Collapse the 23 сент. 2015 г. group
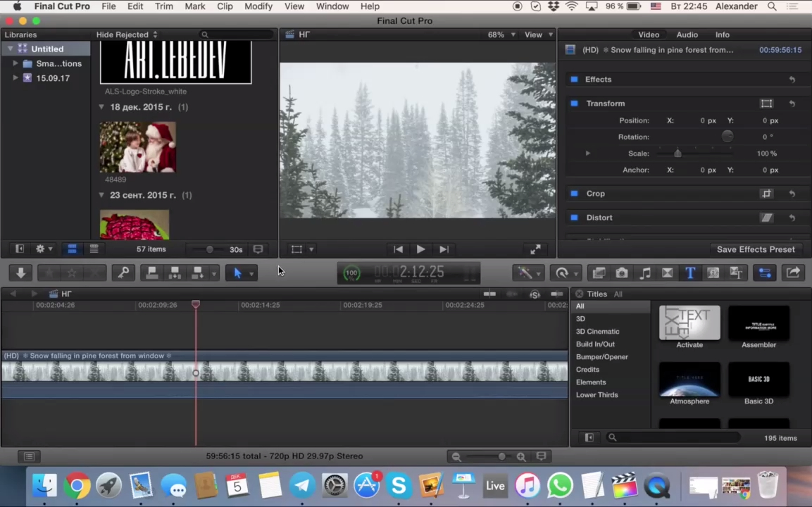 tap(101, 195)
